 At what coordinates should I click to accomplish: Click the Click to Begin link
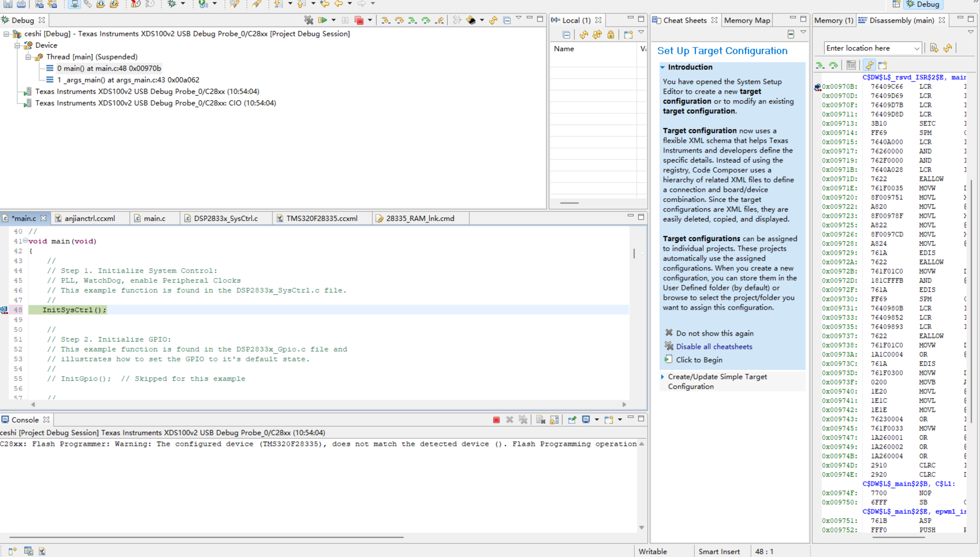point(699,360)
